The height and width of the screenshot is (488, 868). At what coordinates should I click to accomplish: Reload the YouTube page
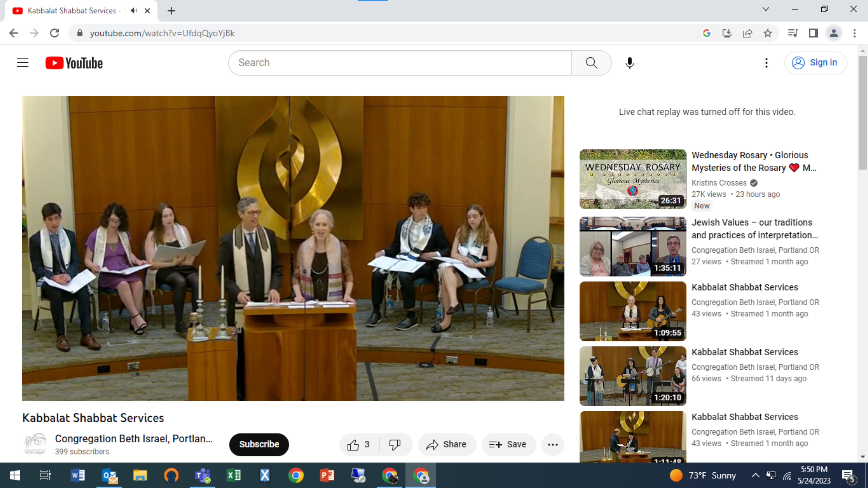coord(55,33)
